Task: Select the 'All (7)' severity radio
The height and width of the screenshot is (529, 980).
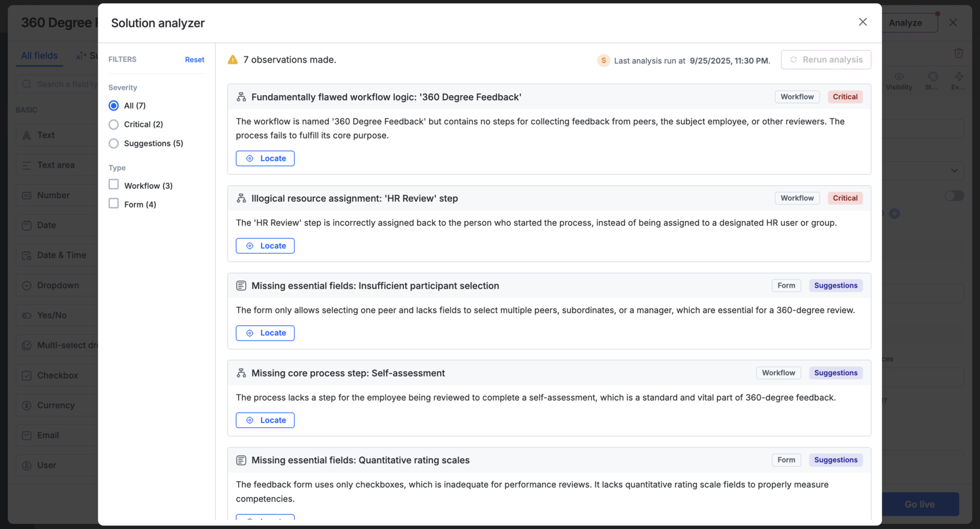Action: (x=114, y=106)
